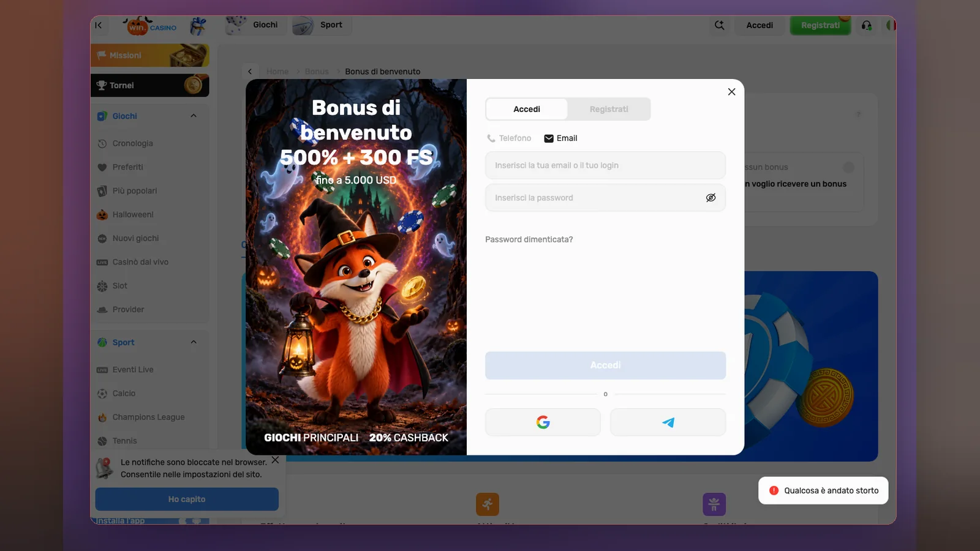The width and height of the screenshot is (980, 551).
Task: Open Tennis sport category
Action: tap(124, 441)
